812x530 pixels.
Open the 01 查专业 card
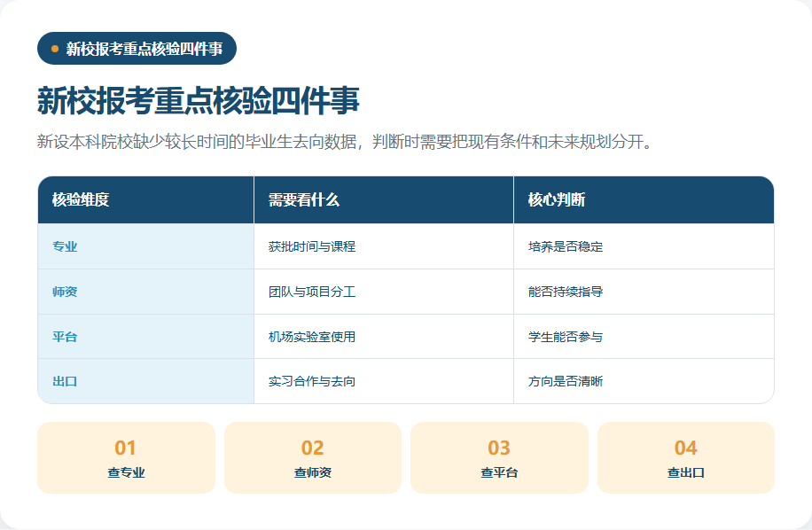click(127, 457)
